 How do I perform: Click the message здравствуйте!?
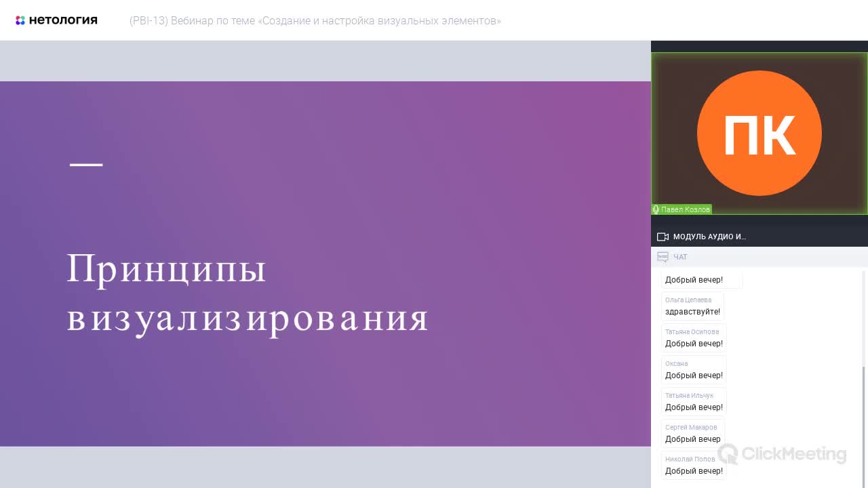pos(692,312)
